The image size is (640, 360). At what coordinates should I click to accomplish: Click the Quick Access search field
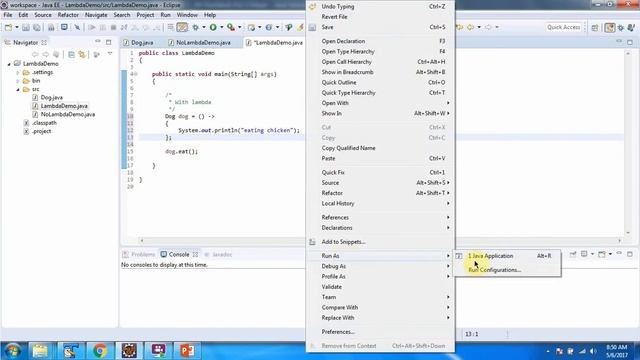tap(564, 27)
